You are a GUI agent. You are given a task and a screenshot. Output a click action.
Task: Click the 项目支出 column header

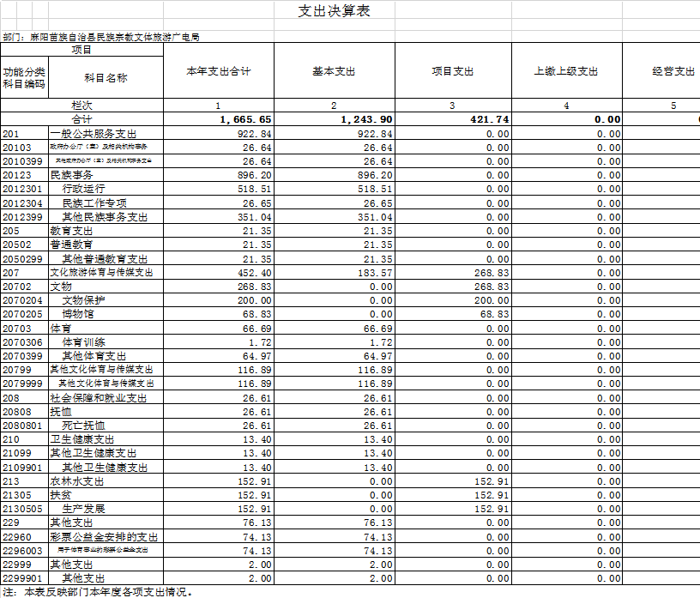coord(449,70)
